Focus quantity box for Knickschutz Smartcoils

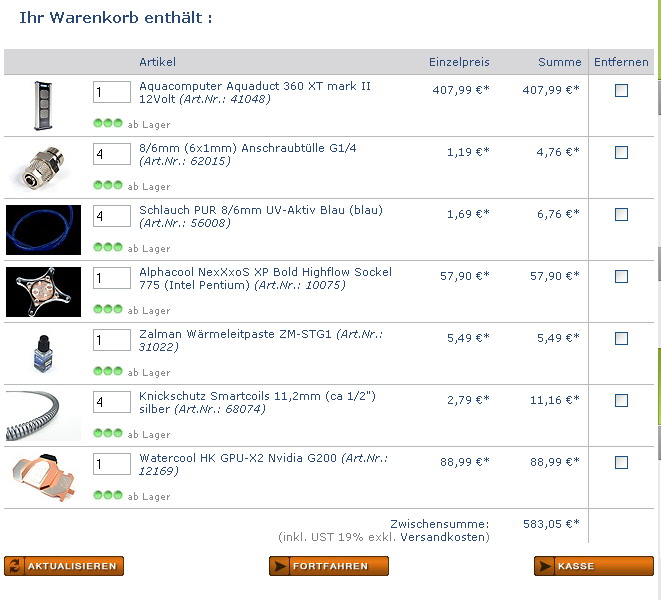point(112,402)
